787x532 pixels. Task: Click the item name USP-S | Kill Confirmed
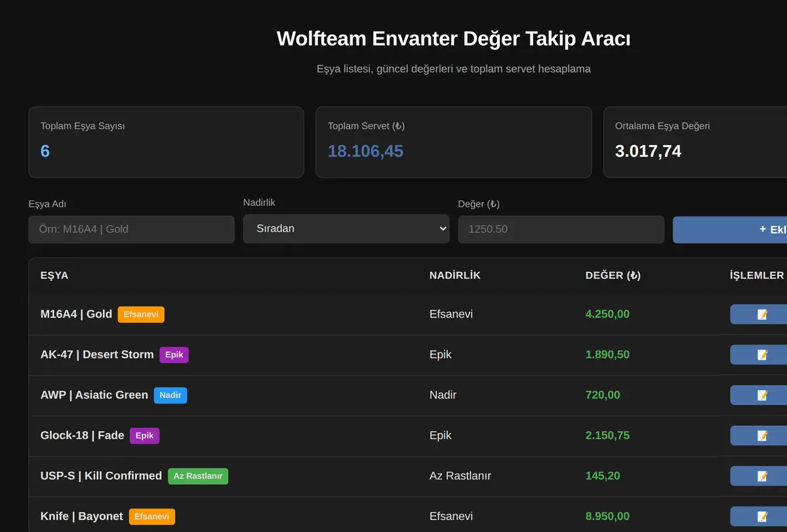pos(101,476)
